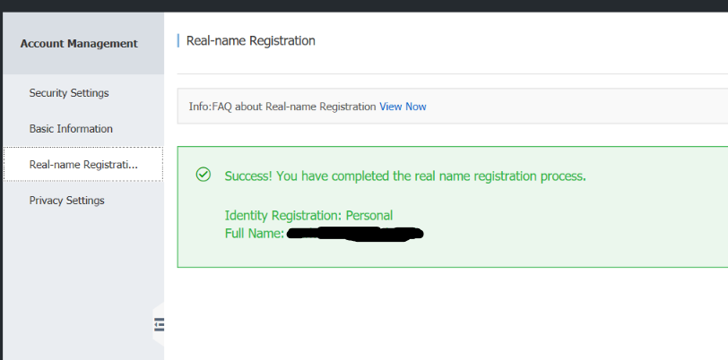Follow the View Now FAQ link

click(403, 107)
